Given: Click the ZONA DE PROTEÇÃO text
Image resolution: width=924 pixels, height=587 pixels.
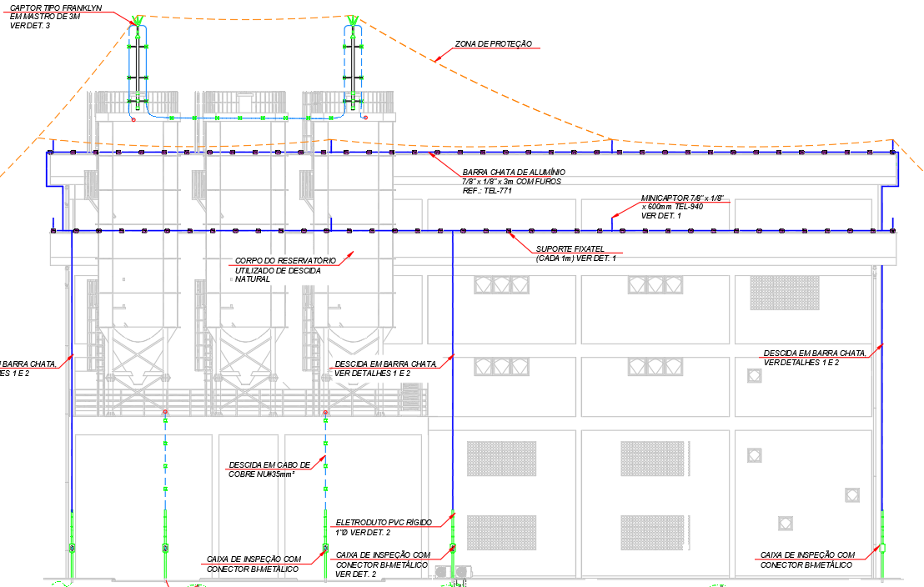Looking at the screenshot, I should coord(493,43).
